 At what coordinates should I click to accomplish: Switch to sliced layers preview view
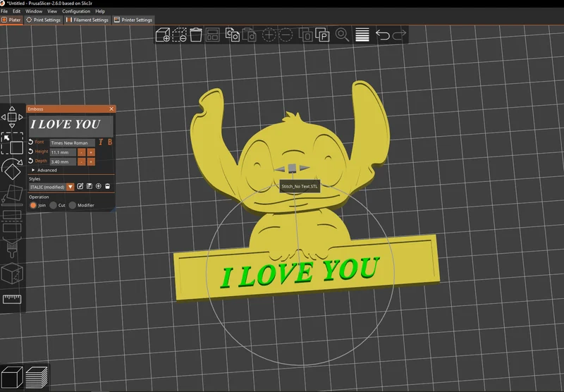click(37, 377)
